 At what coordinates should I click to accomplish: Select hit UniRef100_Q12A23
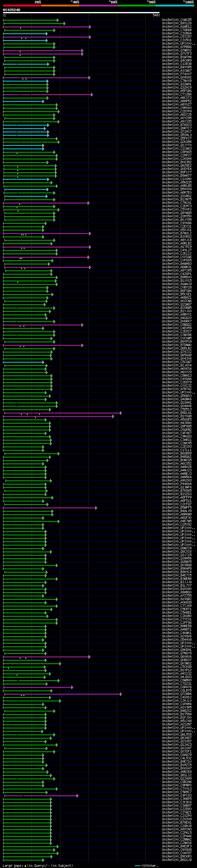(177, 745)
